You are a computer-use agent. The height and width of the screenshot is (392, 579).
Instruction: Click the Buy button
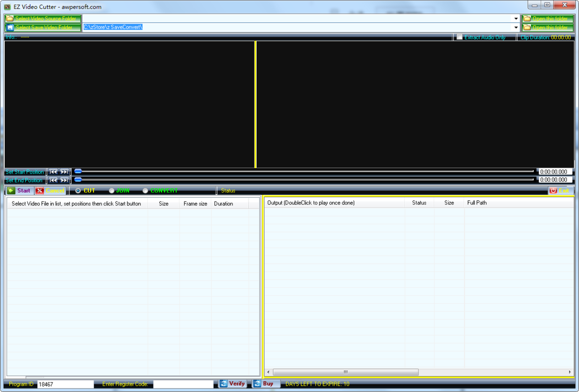point(266,384)
